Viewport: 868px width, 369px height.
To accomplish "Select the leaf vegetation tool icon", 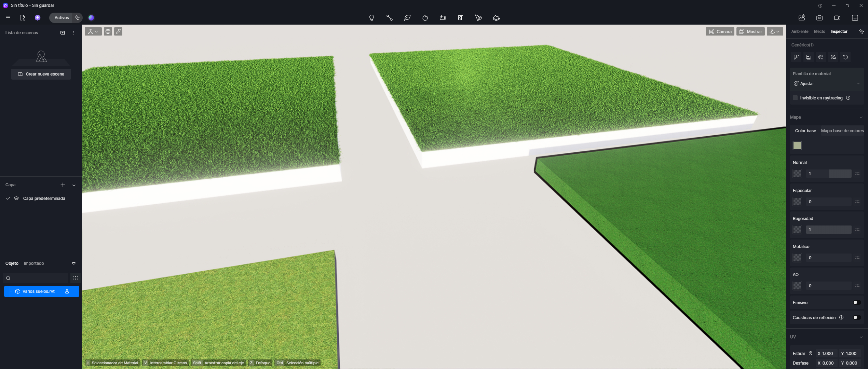I will (x=407, y=18).
